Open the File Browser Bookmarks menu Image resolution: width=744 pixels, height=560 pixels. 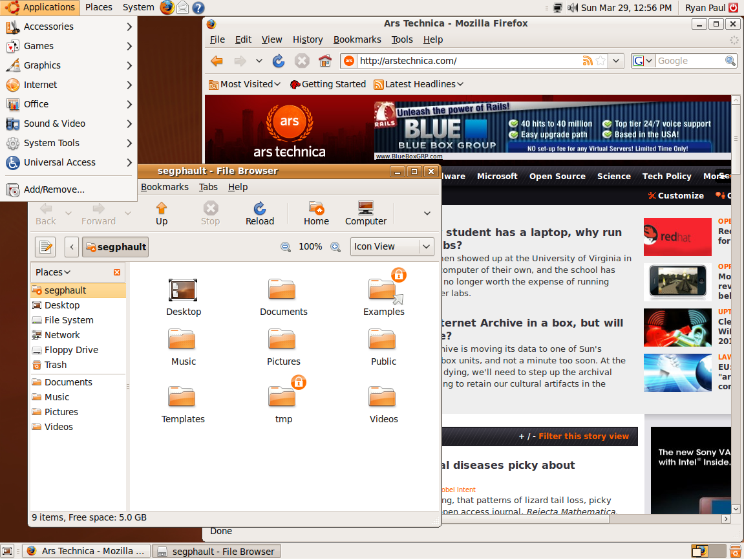[165, 188]
